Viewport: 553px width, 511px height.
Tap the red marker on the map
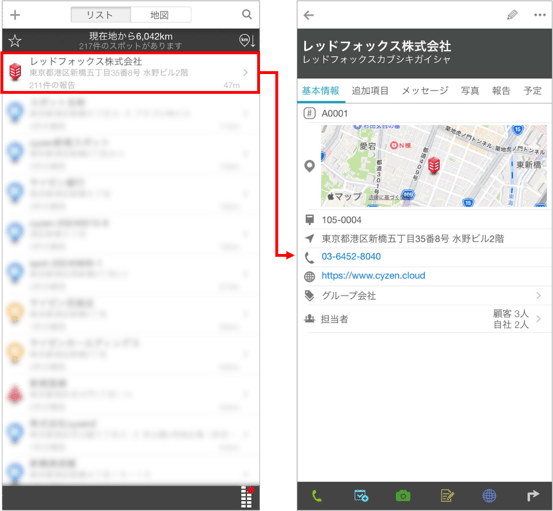click(434, 165)
